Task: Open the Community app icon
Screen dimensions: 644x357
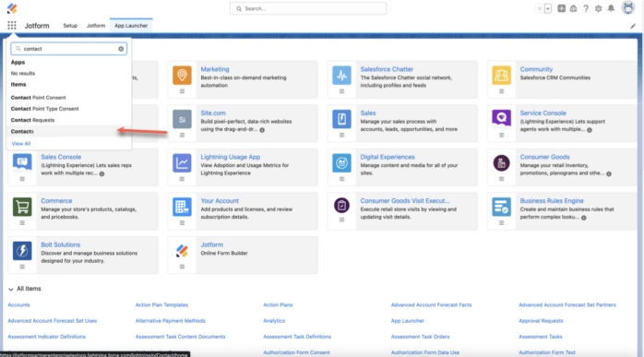Action: 502,75
